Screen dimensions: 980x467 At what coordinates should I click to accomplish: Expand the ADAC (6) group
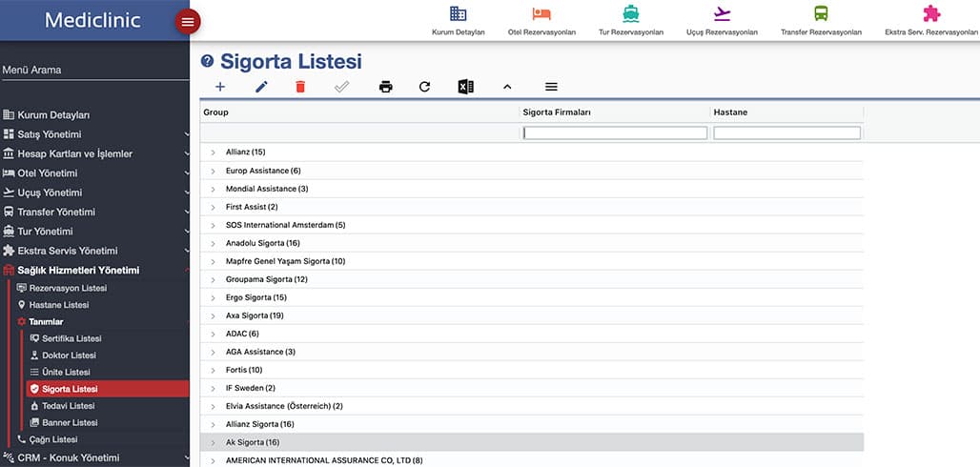pos(213,334)
